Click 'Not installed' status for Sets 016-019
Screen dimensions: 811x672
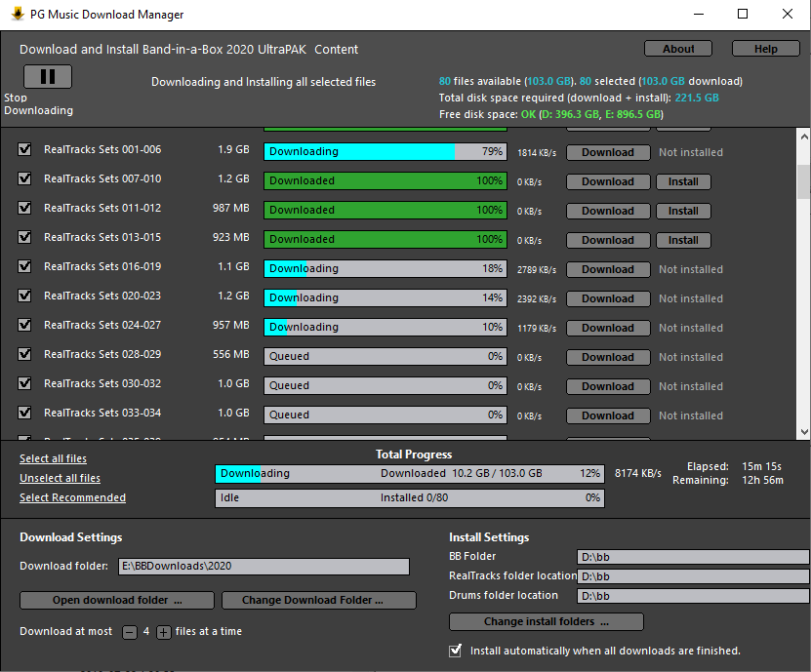pos(691,269)
